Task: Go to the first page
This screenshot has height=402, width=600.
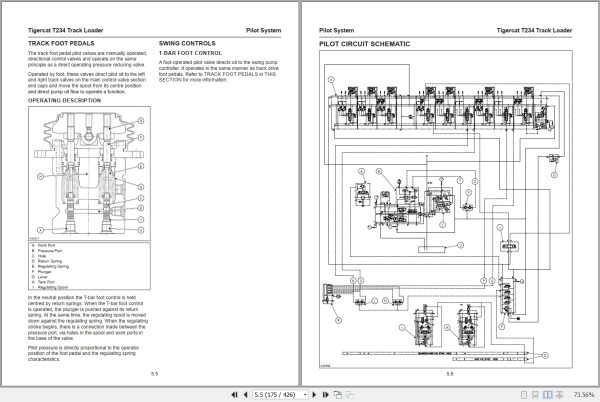Action: pyautogui.click(x=234, y=394)
